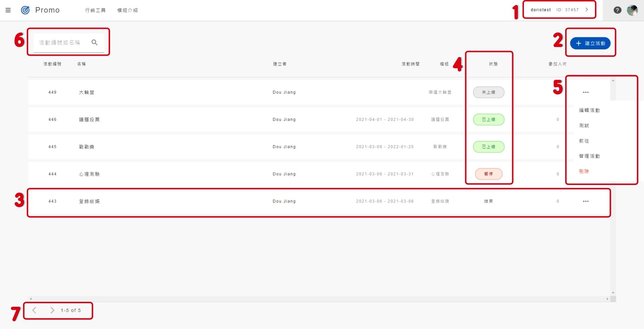Select 管理活動 from the context menu
644x329 pixels.
589,156
